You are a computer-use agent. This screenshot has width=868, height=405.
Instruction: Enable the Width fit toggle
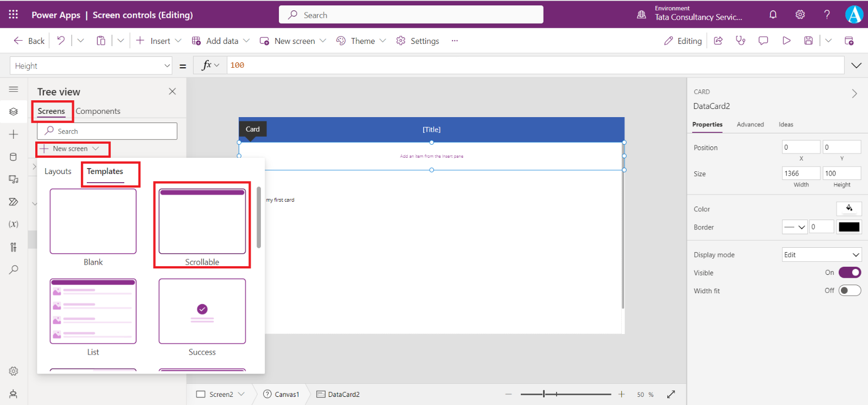pyautogui.click(x=850, y=291)
